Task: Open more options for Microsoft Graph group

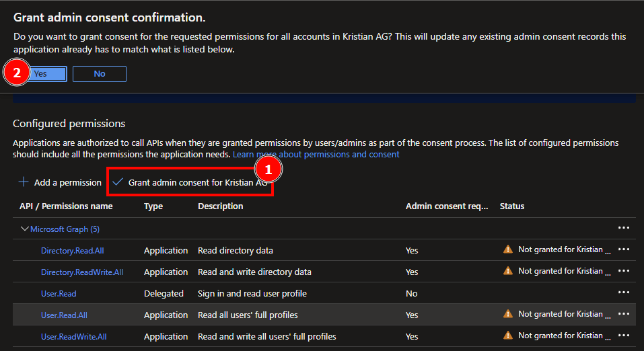Action: [623, 228]
